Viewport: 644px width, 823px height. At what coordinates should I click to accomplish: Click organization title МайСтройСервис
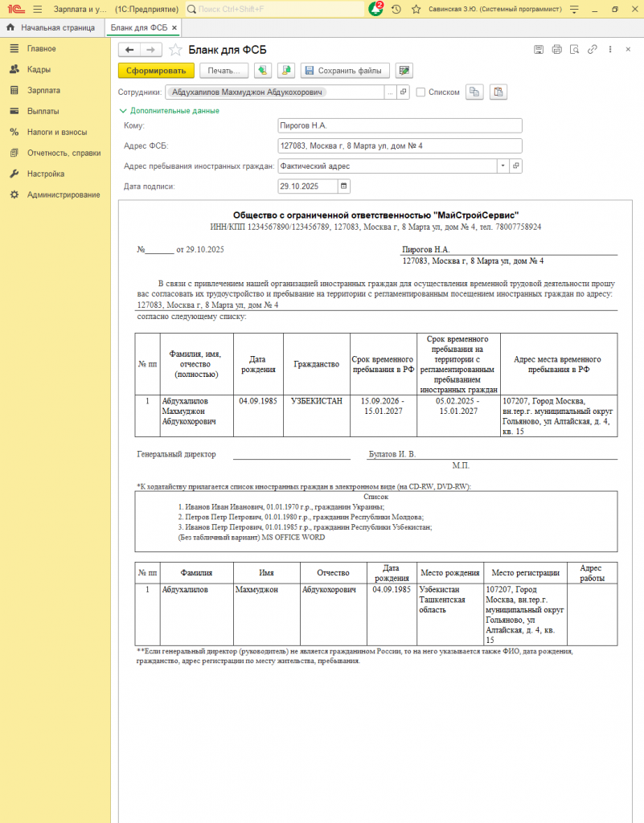pyautogui.click(x=375, y=215)
